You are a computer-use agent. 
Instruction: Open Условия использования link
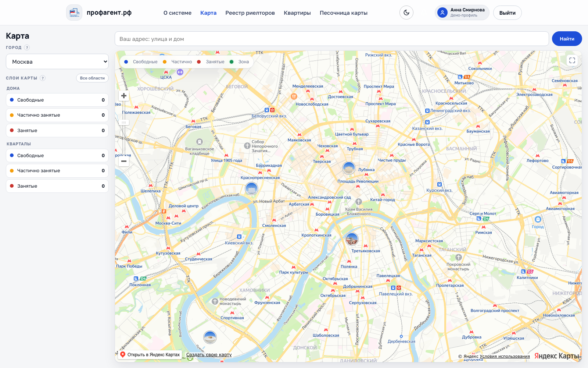click(x=505, y=356)
